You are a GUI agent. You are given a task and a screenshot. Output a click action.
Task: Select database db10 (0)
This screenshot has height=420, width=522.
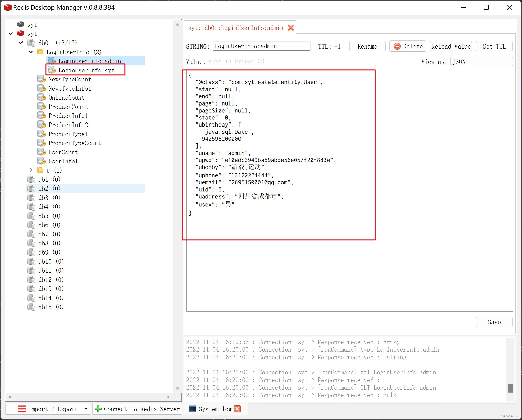51,261
